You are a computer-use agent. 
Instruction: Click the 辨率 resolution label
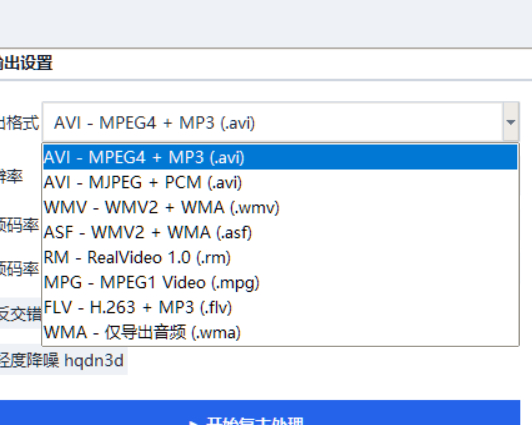click(11, 177)
